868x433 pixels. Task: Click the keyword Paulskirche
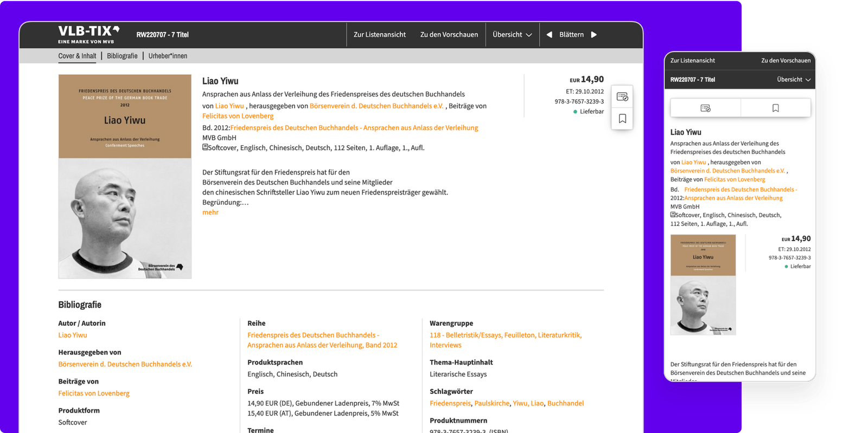point(492,403)
